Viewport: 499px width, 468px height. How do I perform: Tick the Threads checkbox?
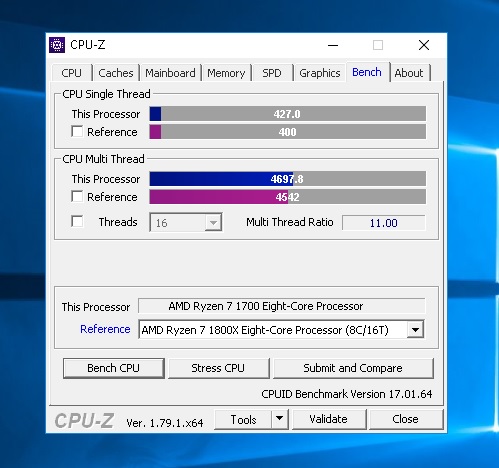[x=77, y=221]
